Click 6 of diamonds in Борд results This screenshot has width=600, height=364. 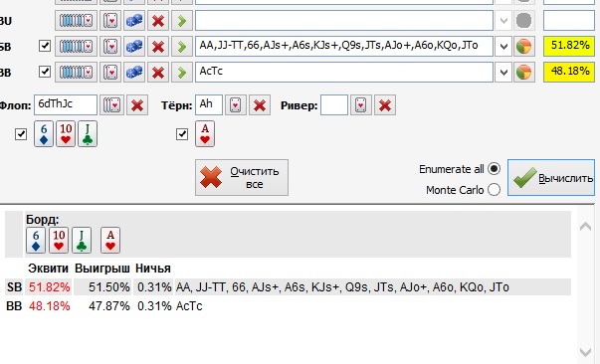click(36, 240)
